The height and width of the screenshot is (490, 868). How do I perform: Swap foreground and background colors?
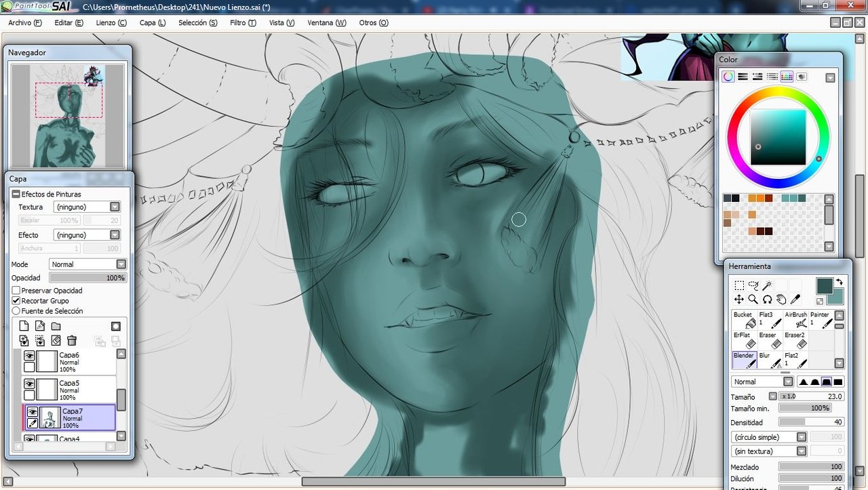(840, 282)
